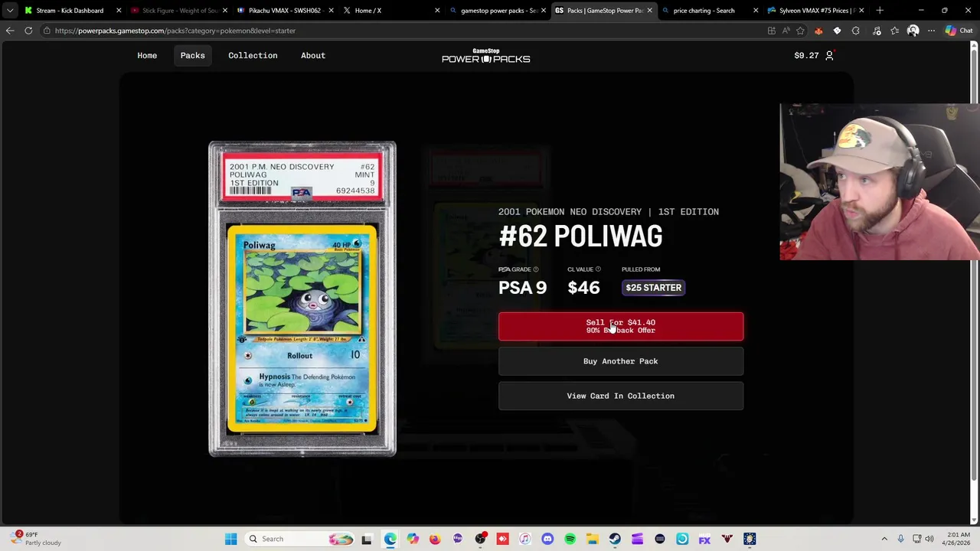The height and width of the screenshot is (551, 980).
Task: Open the browser settings ellipsis menu
Action: [931, 31]
